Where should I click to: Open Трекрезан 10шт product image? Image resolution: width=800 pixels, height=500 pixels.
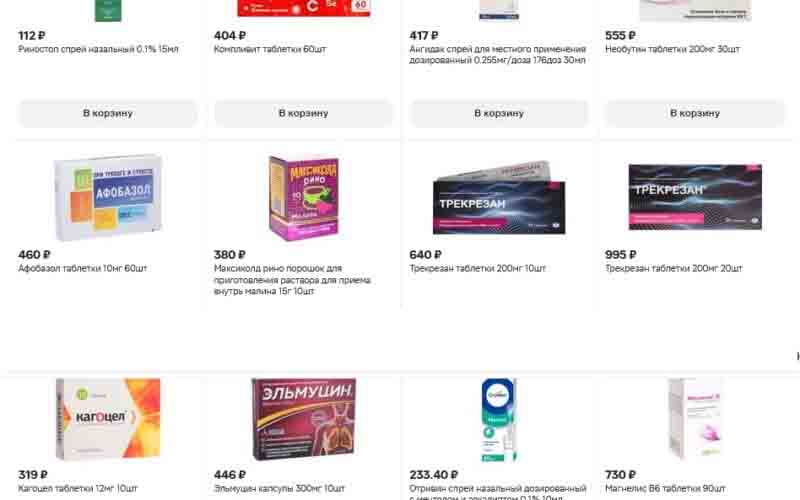tap(499, 198)
